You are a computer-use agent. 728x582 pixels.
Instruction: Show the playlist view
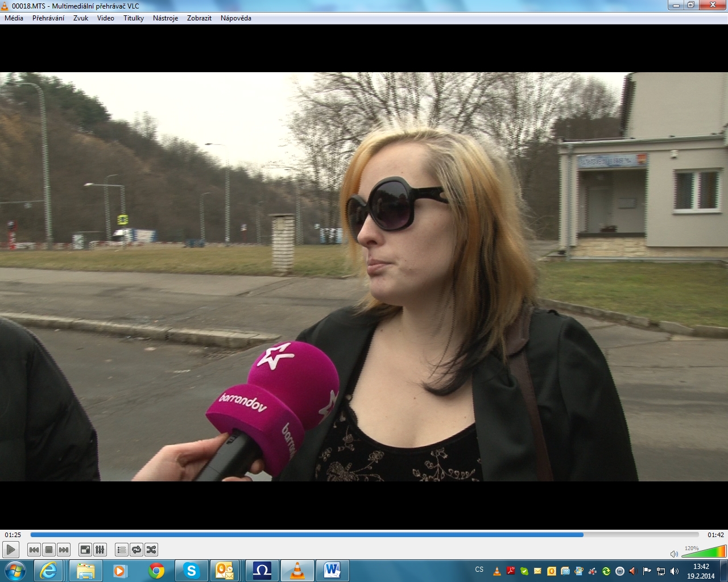coord(121,550)
